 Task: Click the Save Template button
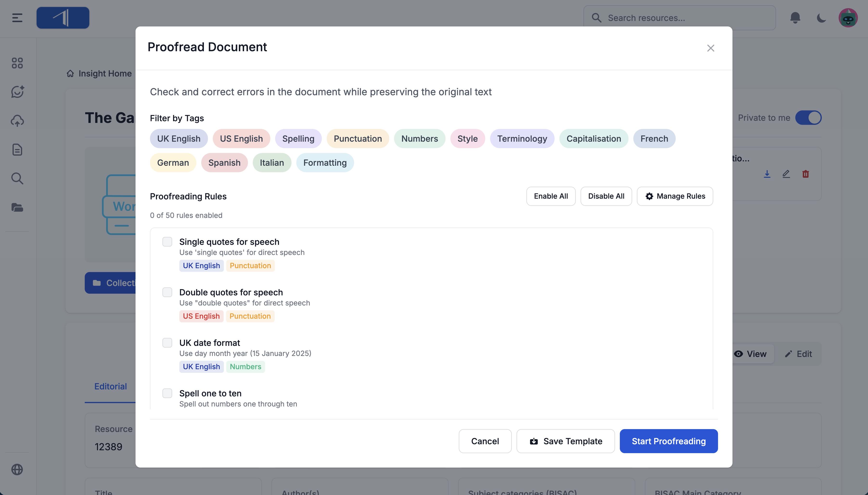[x=565, y=441]
